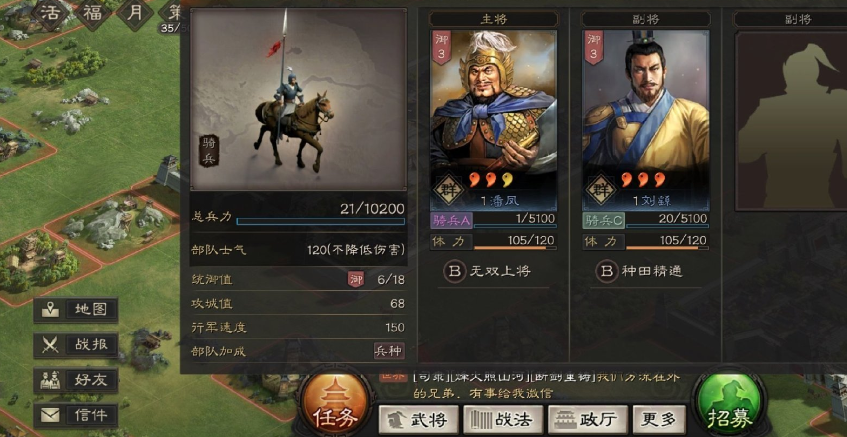This screenshot has width=847, height=437.
Task: Open the 好友 friends list
Action: tap(76, 380)
